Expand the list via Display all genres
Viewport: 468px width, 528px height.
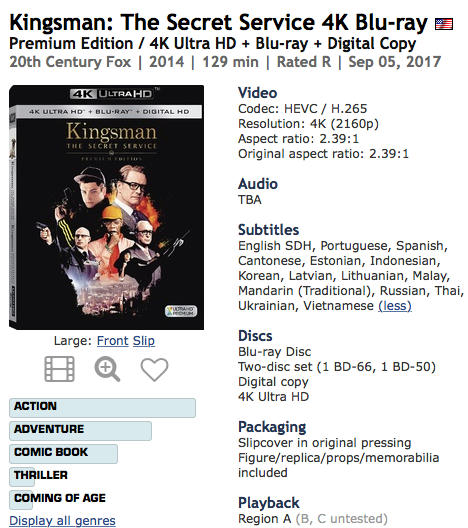pos(62,521)
